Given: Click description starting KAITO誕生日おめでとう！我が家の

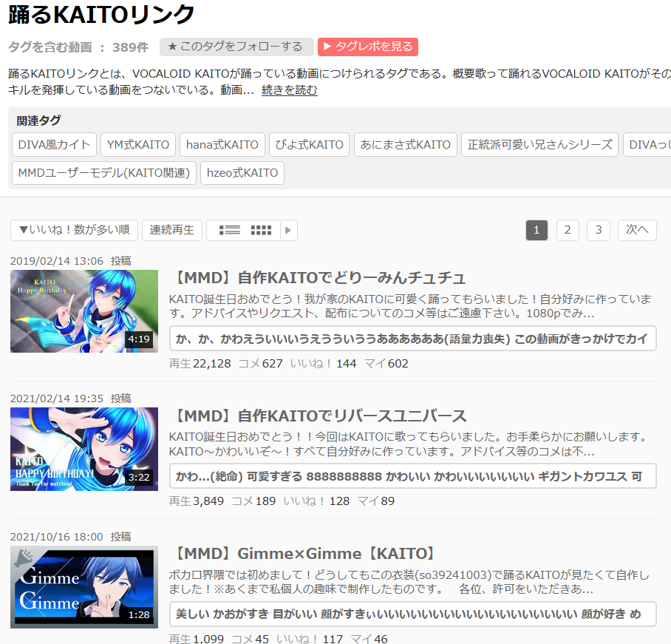Looking at the screenshot, I should click(x=410, y=306).
